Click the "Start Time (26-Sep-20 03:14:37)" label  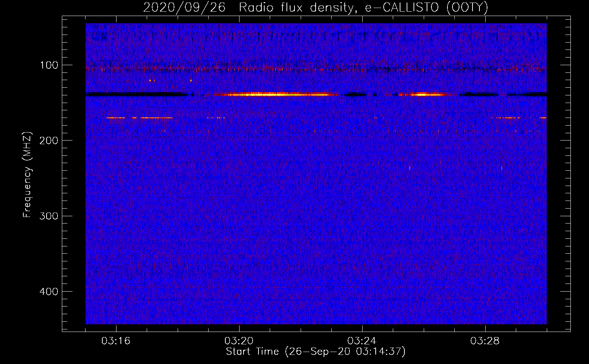pyautogui.click(x=316, y=352)
